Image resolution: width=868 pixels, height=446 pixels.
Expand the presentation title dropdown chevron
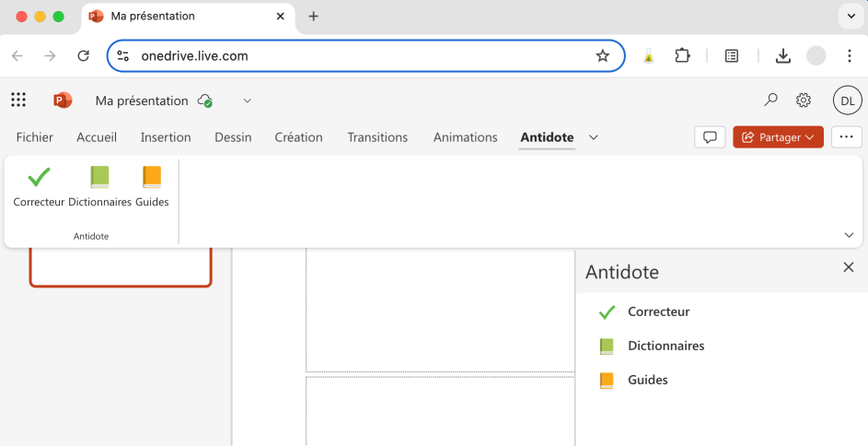[x=247, y=100]
